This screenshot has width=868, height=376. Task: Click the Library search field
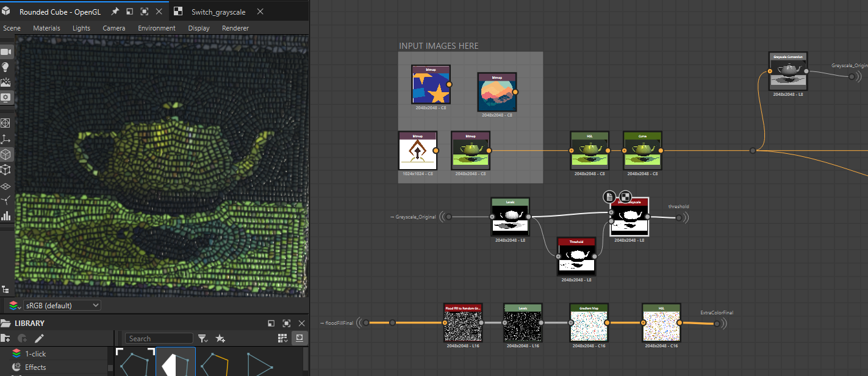(x=159, y=339)
